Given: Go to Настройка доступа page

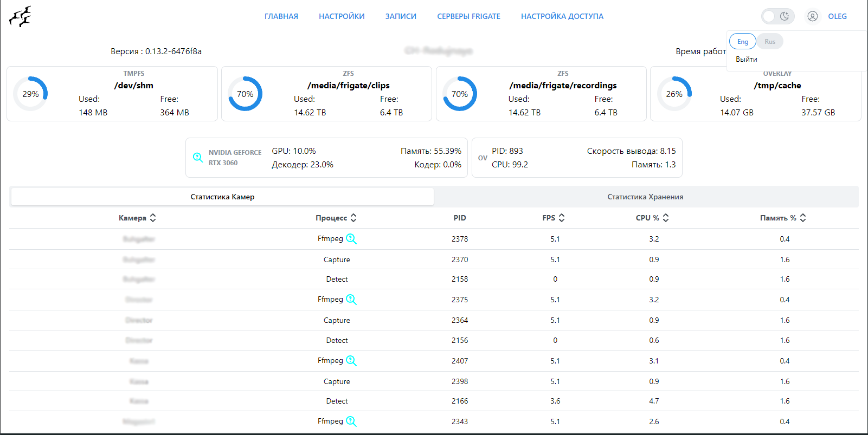Looking at the screenshot, I should tap(562, 16).
